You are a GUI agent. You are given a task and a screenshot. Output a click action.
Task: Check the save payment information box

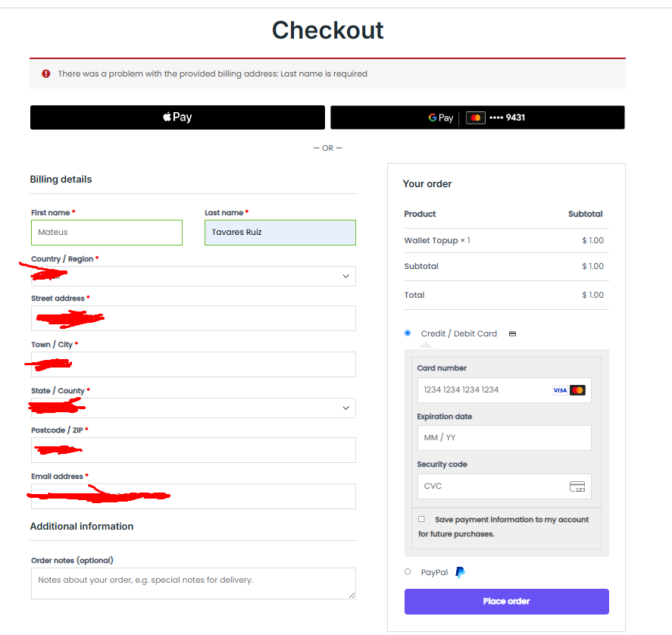(x=421, y=519)
